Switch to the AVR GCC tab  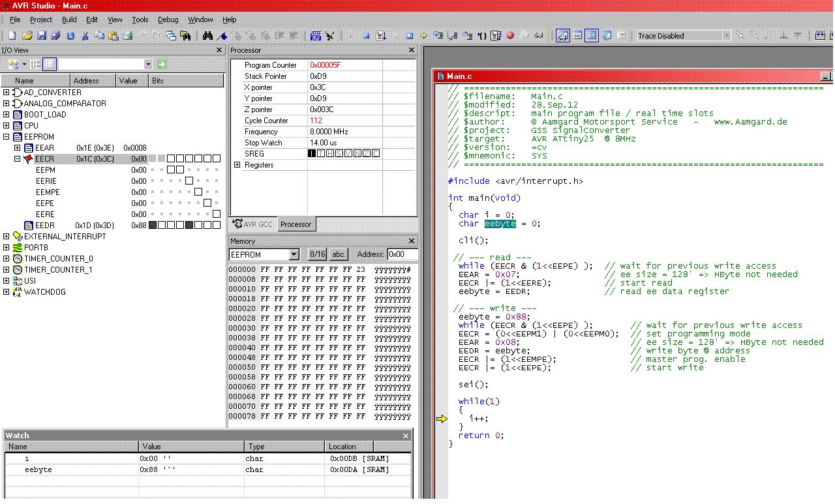pos(252,224)
